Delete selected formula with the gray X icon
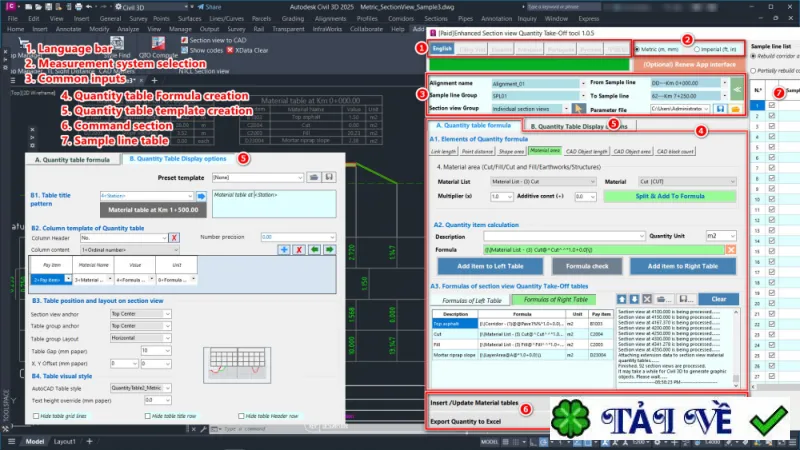 coord(647,299)
